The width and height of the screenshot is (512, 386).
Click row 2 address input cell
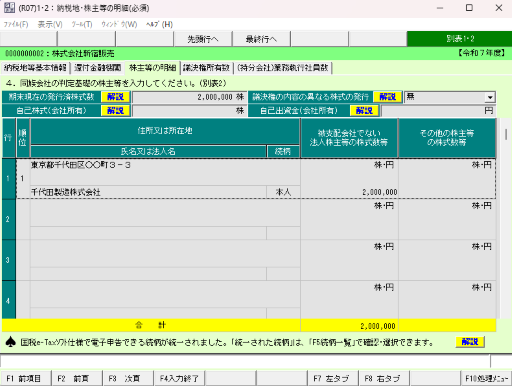[x=165, y=213]
